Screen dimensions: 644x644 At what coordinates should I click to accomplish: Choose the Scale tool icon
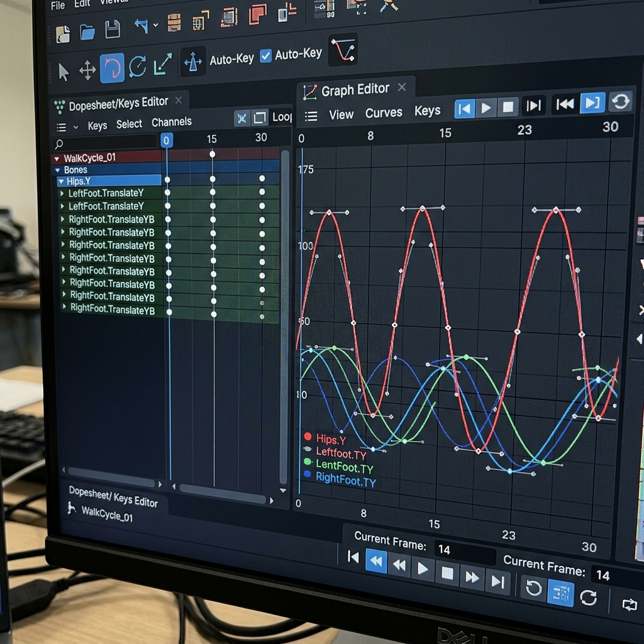click(163, 64)
